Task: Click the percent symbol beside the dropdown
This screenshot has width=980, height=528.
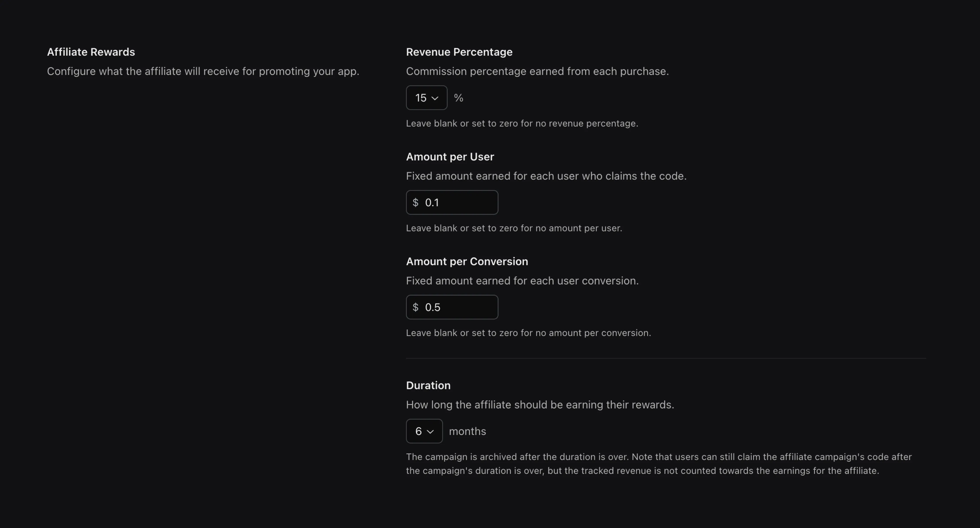Action: click(x=458, y=98)
